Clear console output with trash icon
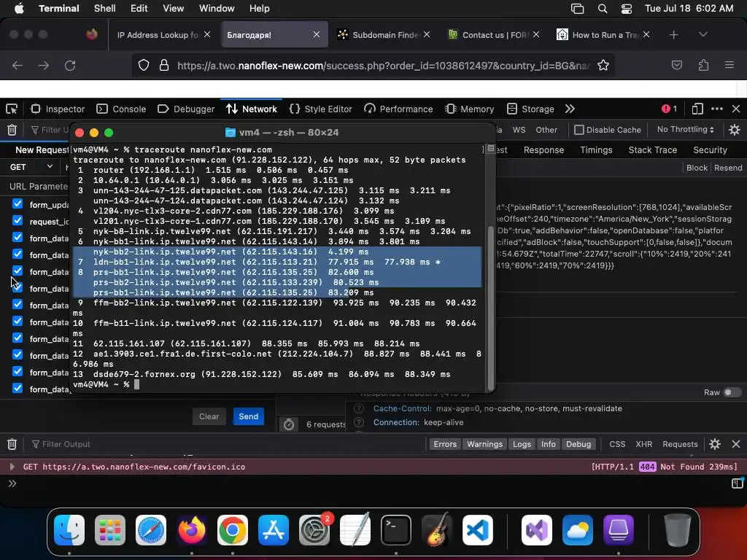The height and width of the screenshot is (560, 747). click(12, 444)
